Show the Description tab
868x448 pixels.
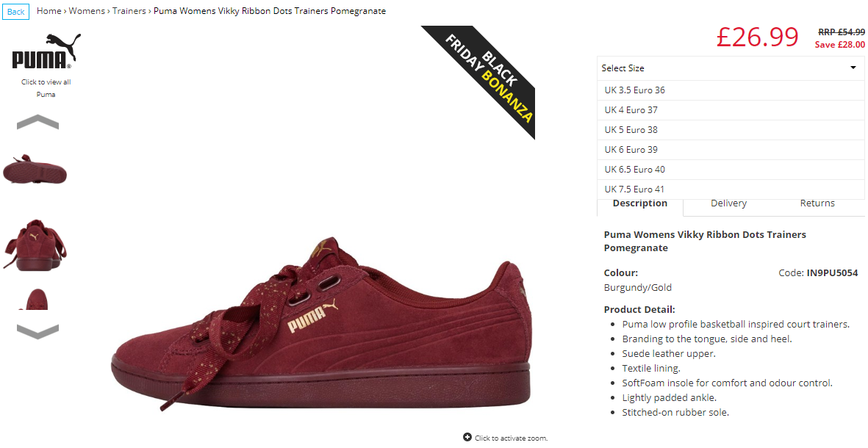640,203
